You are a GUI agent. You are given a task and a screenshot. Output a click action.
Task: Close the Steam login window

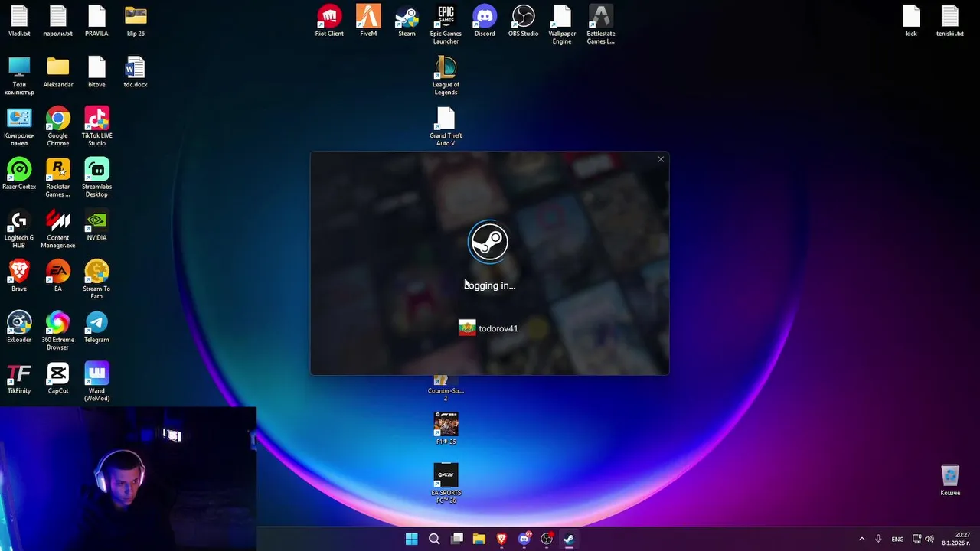(661, 159)
